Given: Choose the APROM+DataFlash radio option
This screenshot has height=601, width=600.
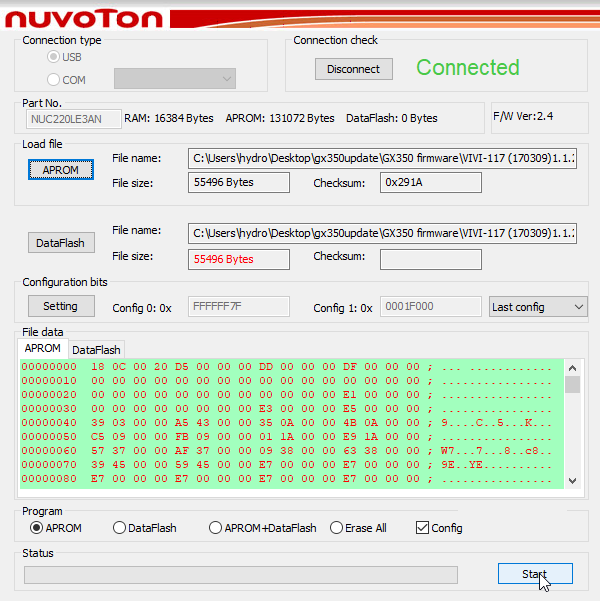Looking at the screenshot, I should click(215, 528).
